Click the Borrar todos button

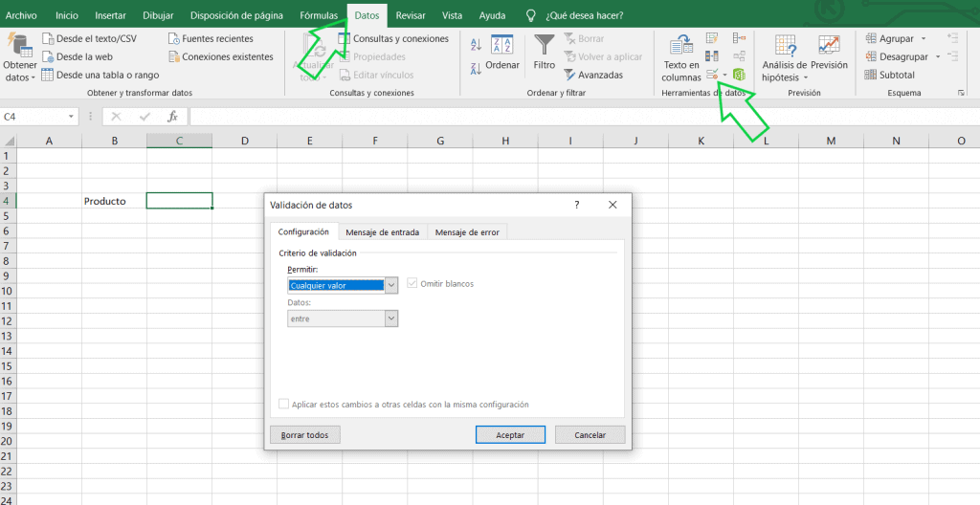click(305, 435)
